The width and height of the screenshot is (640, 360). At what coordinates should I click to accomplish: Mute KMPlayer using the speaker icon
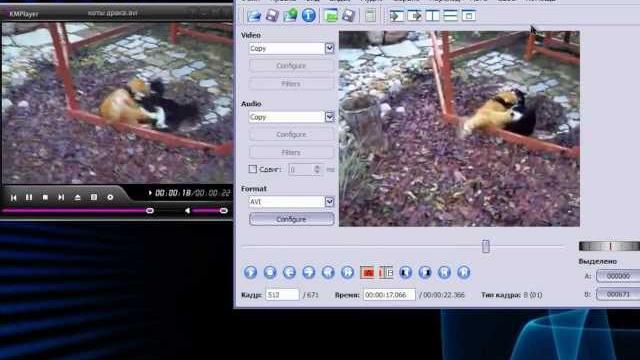coord(187,211)
